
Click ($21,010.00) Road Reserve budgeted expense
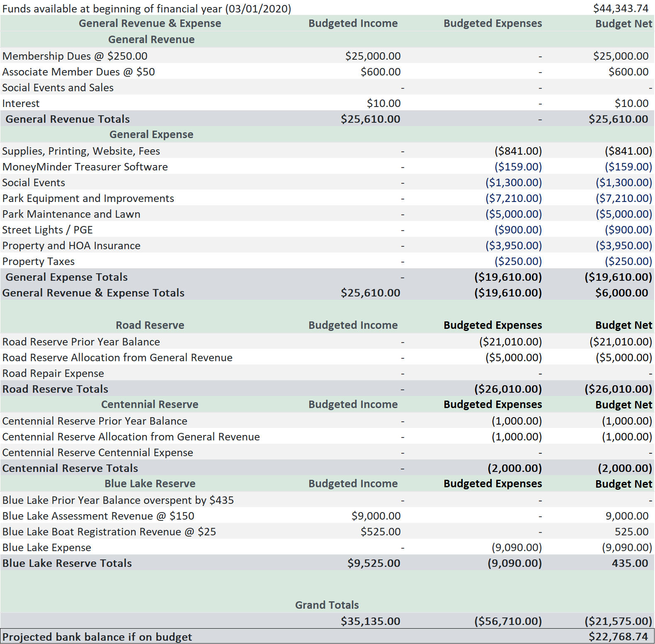[510, 342]
